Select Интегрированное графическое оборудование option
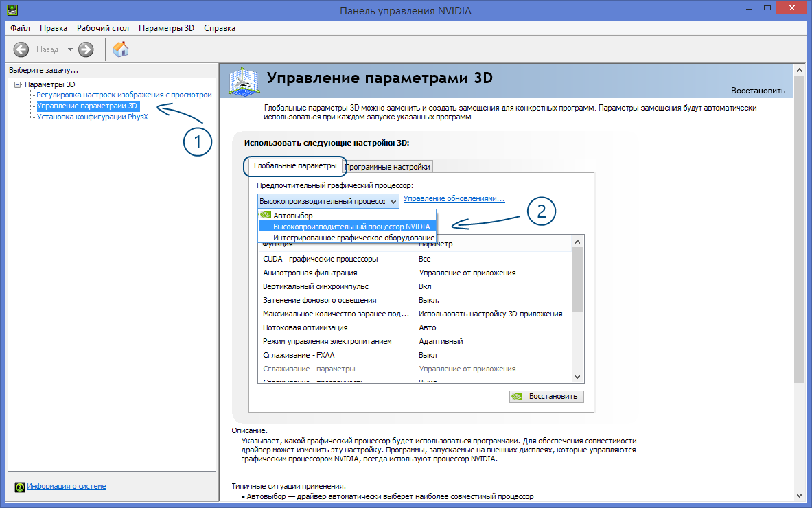Viewport: 812px width, 508px height. pos(347,238)
